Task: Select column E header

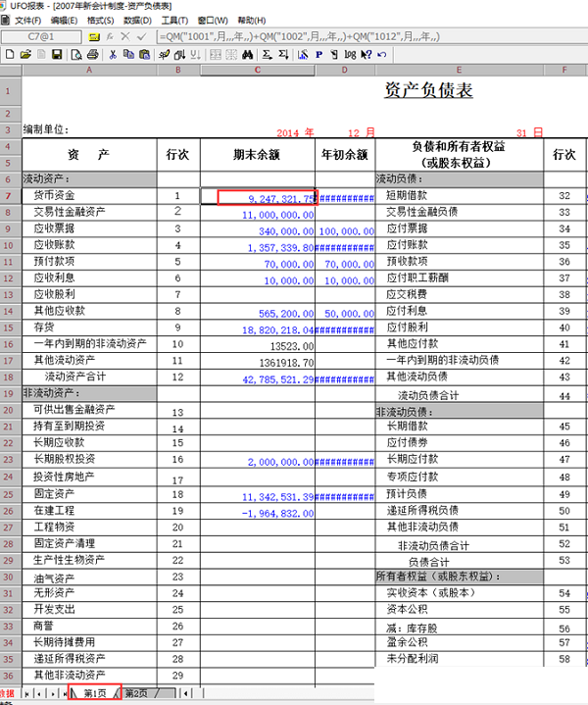Action: point(459,70)
